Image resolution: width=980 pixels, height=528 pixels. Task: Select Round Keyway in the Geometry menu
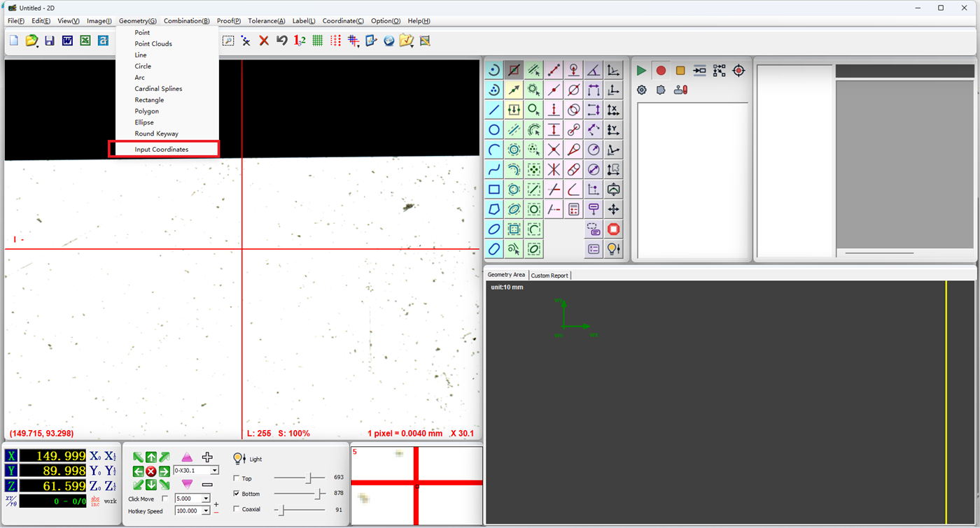(157, 134)
